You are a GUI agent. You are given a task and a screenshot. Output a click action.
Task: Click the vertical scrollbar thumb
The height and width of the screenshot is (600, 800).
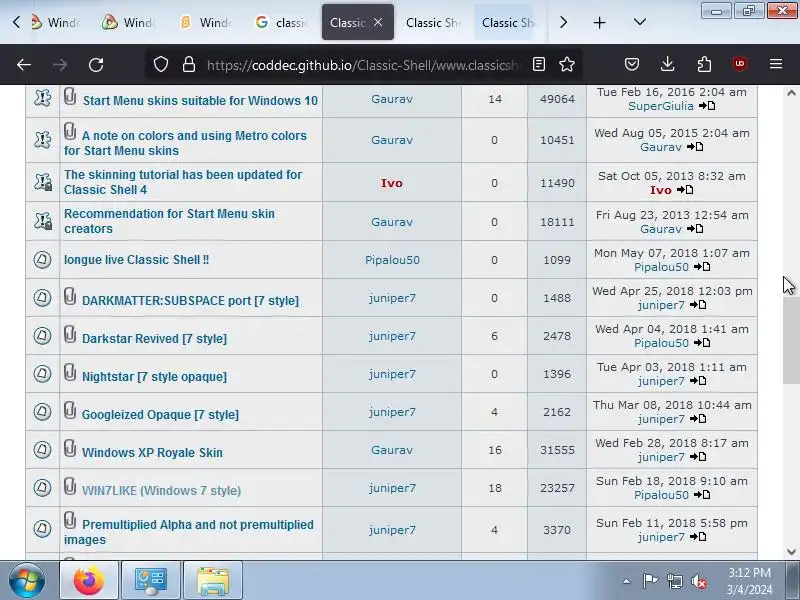791,339
